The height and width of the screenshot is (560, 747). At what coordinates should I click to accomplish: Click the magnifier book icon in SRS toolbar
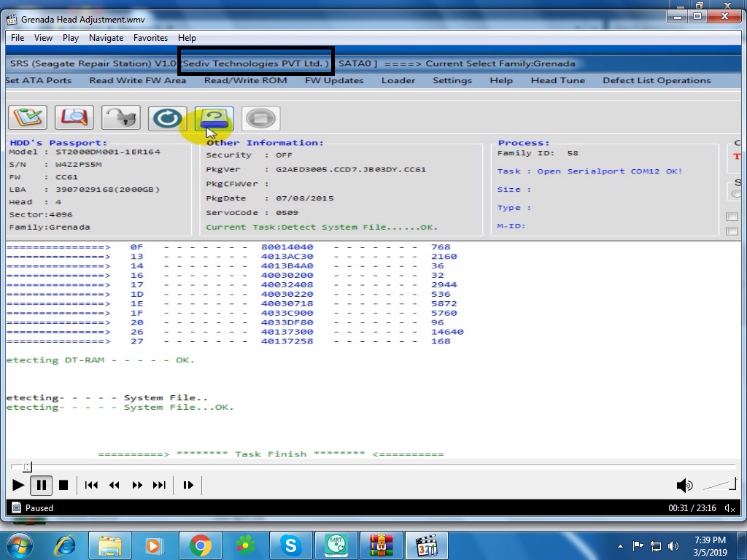point(74,117)
